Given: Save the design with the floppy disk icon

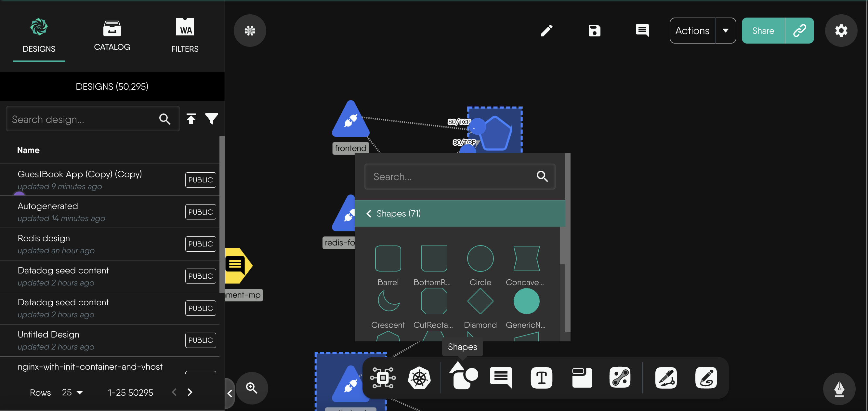Looking at the screenshot, I should 594,30.
